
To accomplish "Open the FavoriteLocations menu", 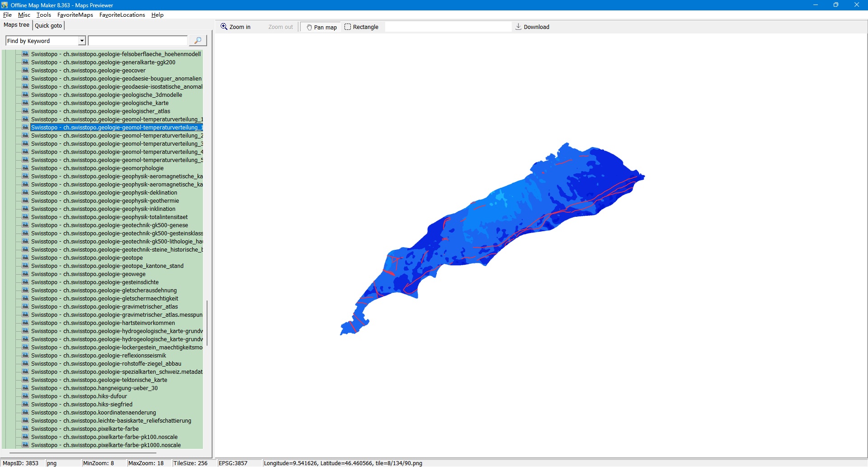I will (x=122, y=15).
